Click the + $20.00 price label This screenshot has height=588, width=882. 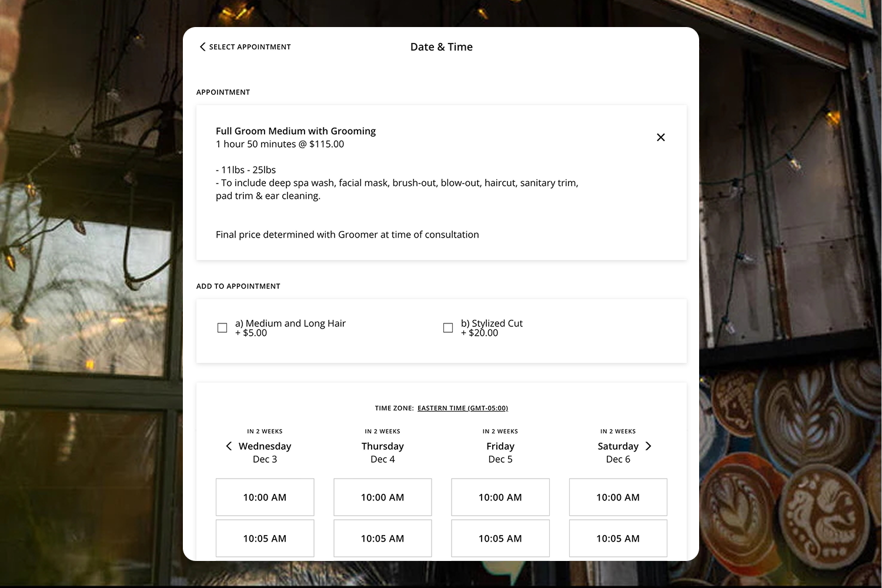480,333
